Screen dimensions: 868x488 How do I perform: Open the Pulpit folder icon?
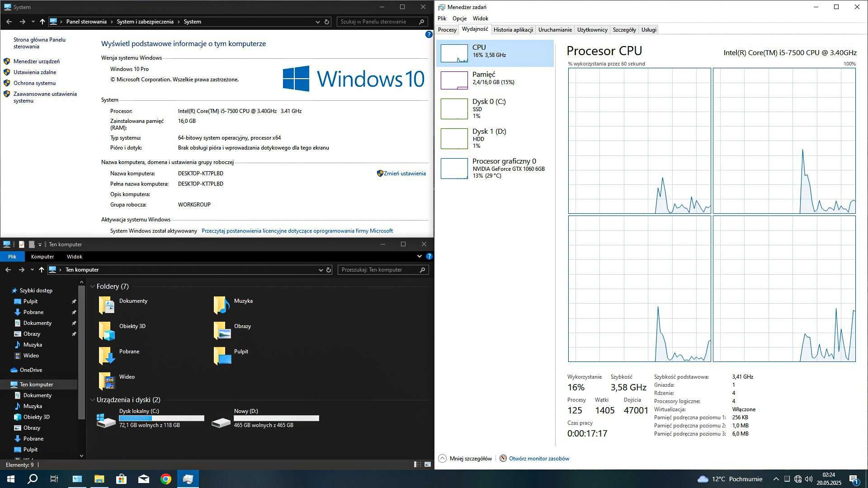tap(222, 356)
